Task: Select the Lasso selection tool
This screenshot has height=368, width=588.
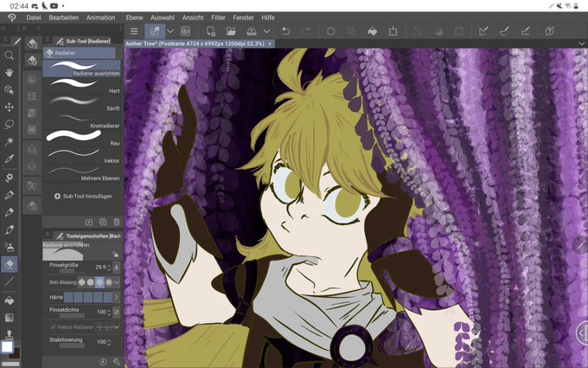Action: (9, 125)
